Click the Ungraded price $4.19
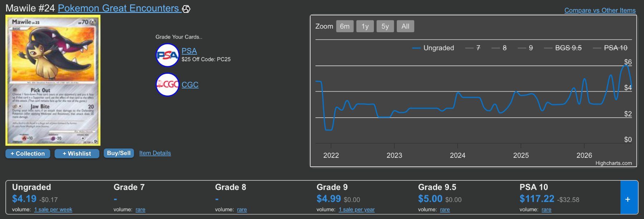This screenshot has height=219, width=644. (24, 199)
